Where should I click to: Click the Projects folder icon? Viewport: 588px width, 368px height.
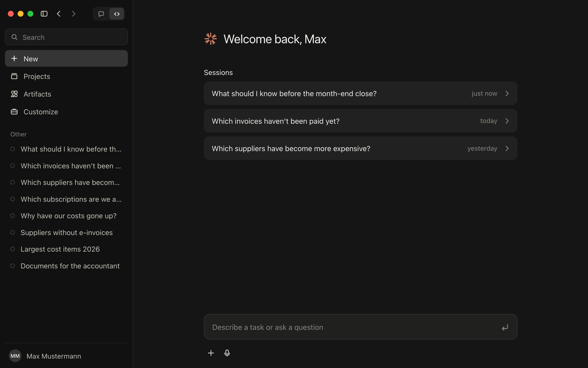14,76
